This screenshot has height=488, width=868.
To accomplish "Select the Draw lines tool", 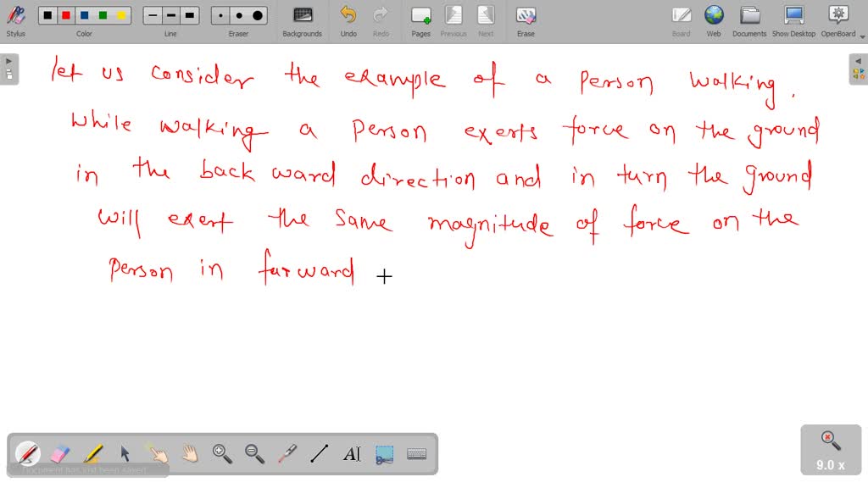I will pyautogui.click(x=319, y=455).
